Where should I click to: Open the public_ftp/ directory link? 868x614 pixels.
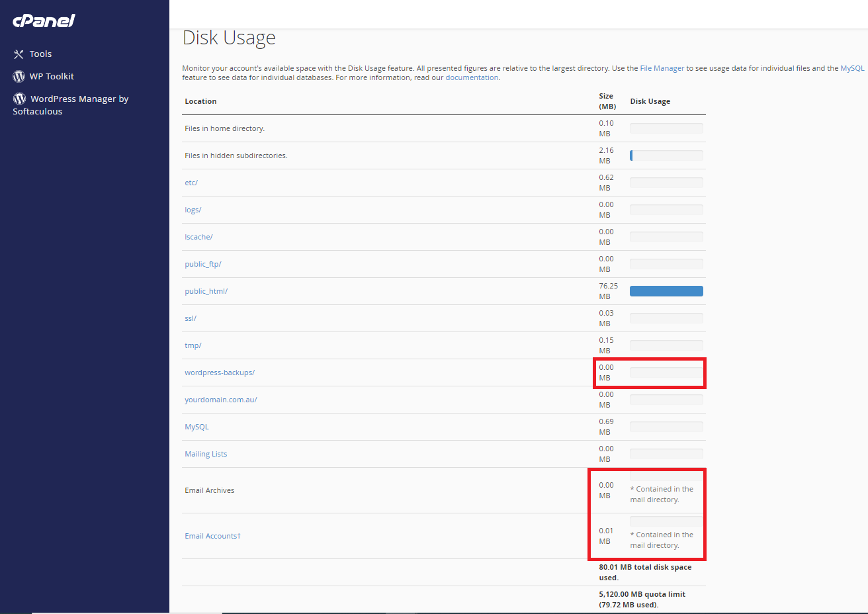(x=203, y=264)
